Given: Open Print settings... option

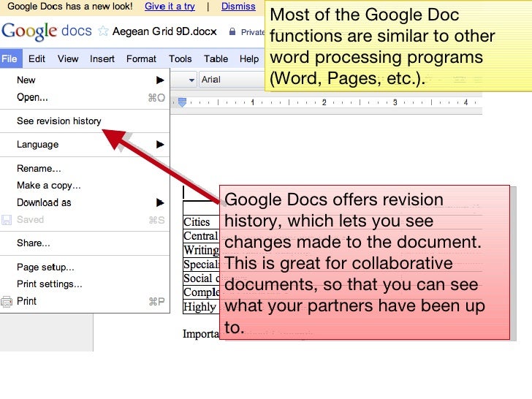Looking at the screenshot, I should 85,284.
